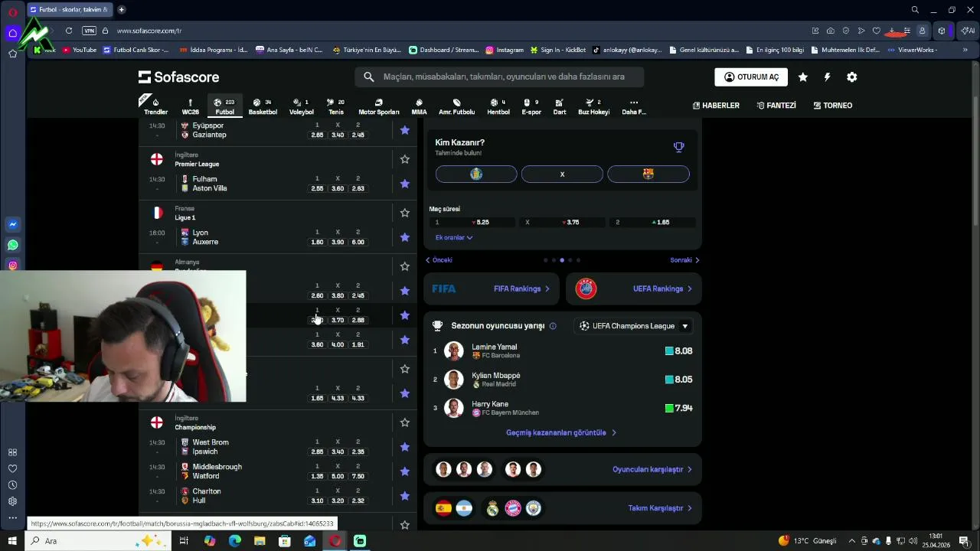Toggle favorite star for Lyon Auxerre match
Image resolution: width=980 pixels, height=551 pixels.
coord(405,237)
